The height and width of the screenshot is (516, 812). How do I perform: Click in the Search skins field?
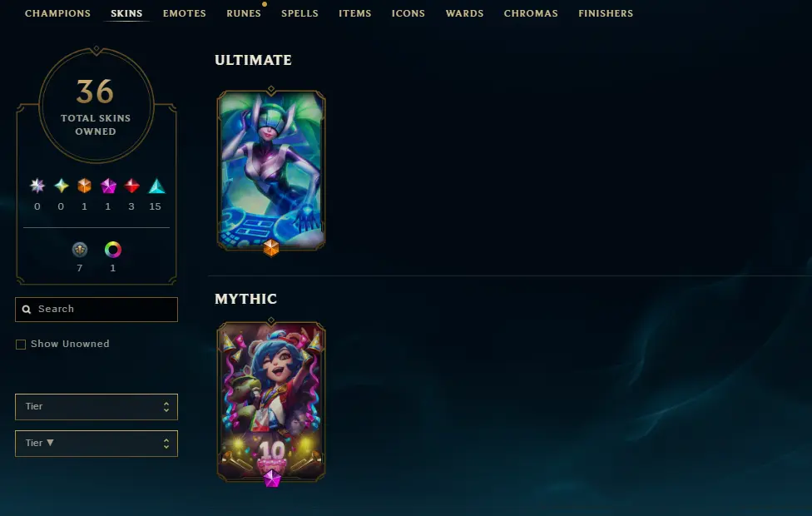coord(97,310)
